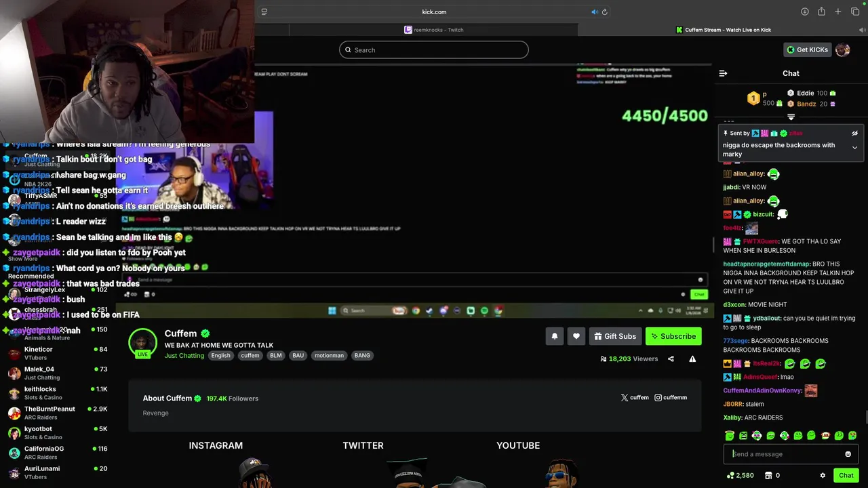Open a new Safari tab with plus
The image size is (868, 488).
click(838, 12)
